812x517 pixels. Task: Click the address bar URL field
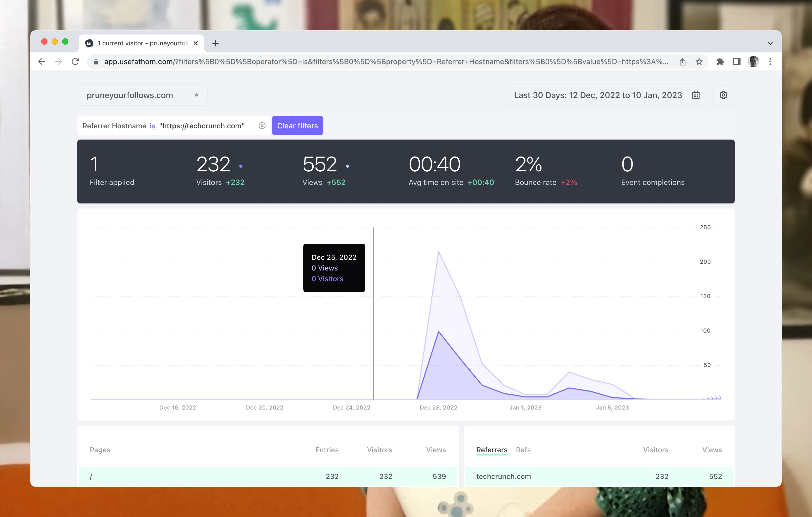tap(384, 62)
